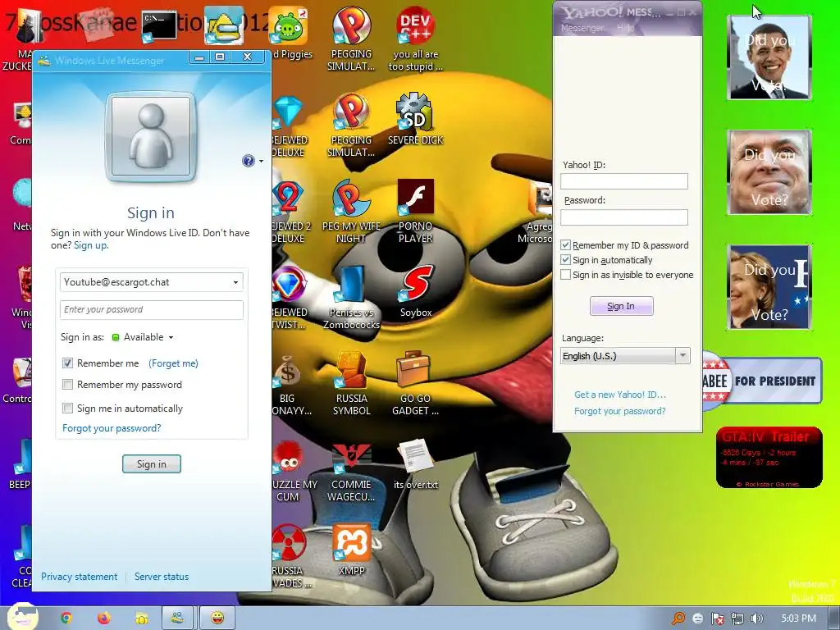Open the Soybox desktop icon
Image resolution: width=840 pixels, height=630 pixels.
(416, 293)
